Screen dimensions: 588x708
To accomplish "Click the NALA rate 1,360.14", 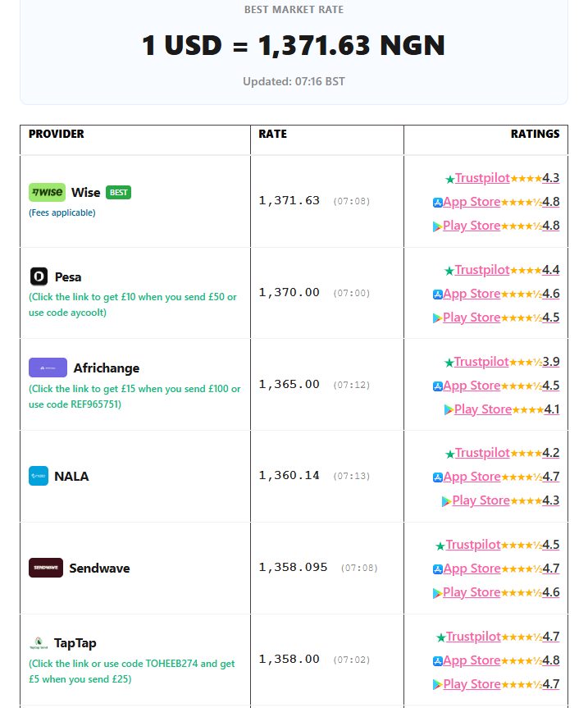I will pyautogui.click(x=289, y=476).
